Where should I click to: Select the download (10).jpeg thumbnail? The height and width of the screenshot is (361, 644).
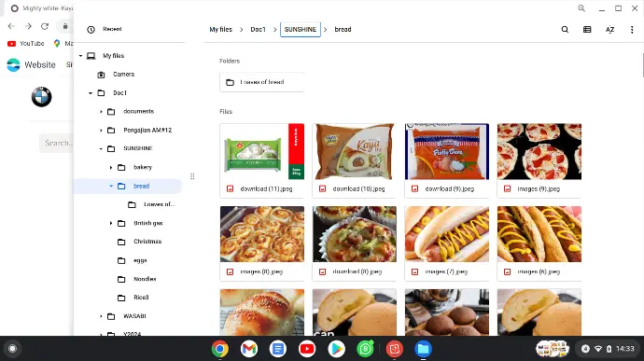[x=355, y=160]
